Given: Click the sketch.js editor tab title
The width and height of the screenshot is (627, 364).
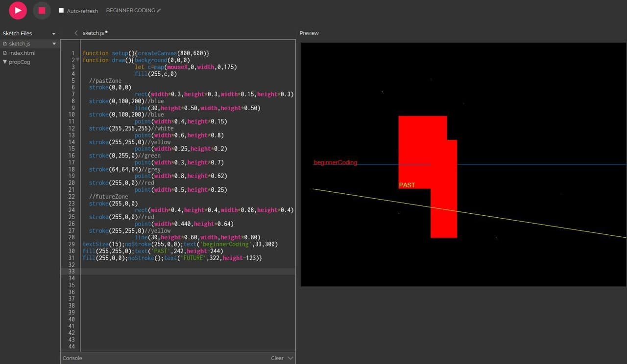Looking at the screenshot, I should click(x=93, y=33).
